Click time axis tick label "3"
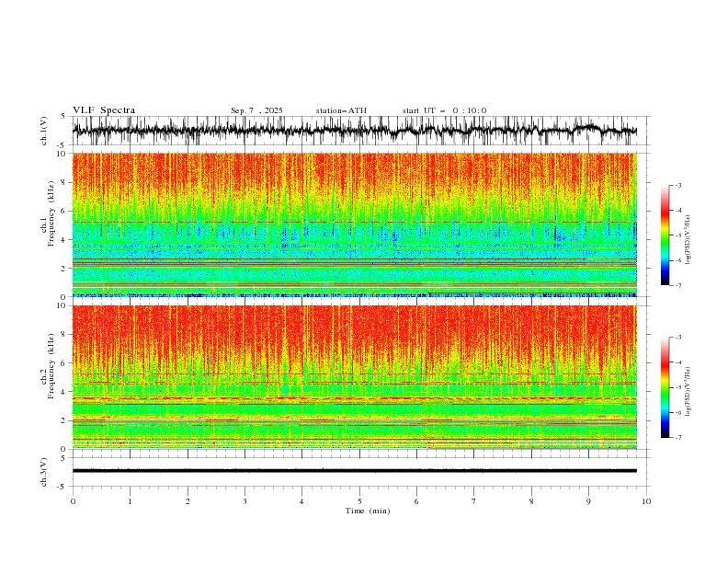Screen dimensions: 728x563 (245, 501)
